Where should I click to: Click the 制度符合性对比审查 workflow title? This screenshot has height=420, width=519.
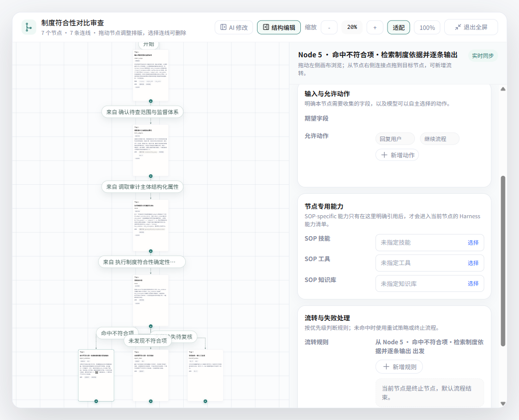73,23
